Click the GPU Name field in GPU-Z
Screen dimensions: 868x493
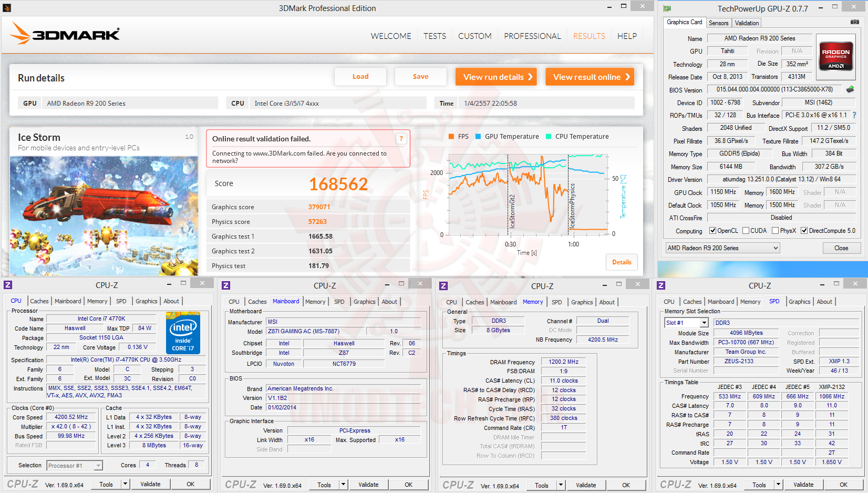pyautogui.click(x=759, y=38)
